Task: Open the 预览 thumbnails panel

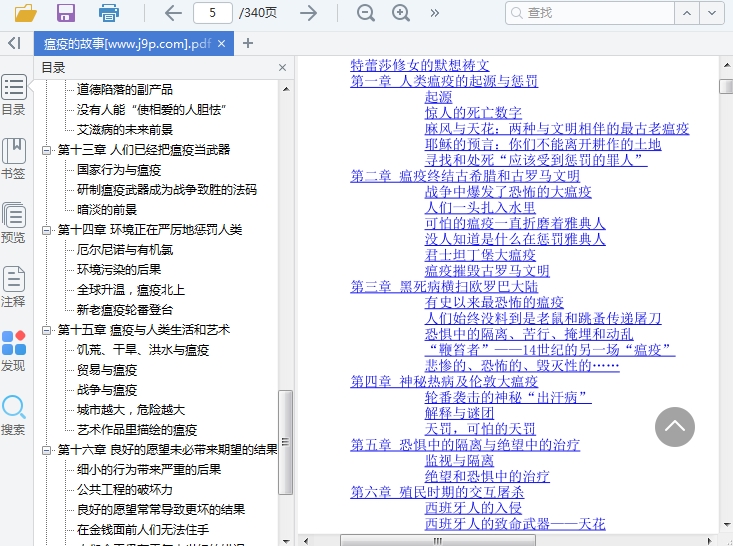Action: pos(14,223)
